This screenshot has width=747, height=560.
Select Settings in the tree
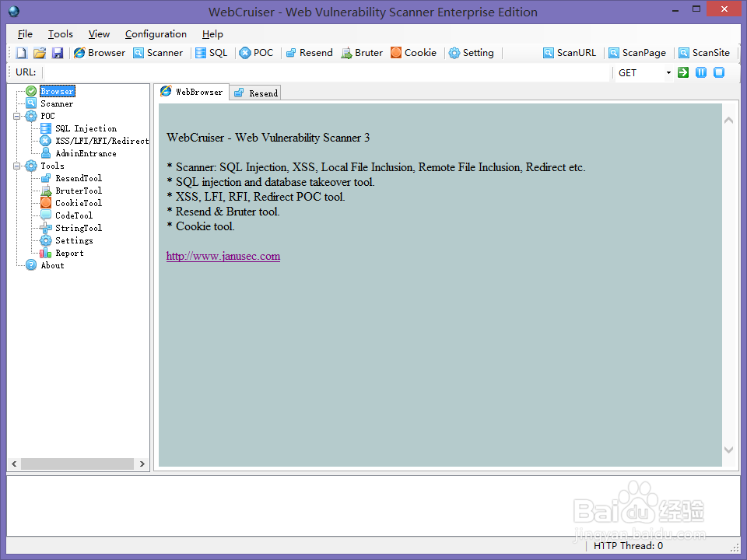(x=75, y=240)
